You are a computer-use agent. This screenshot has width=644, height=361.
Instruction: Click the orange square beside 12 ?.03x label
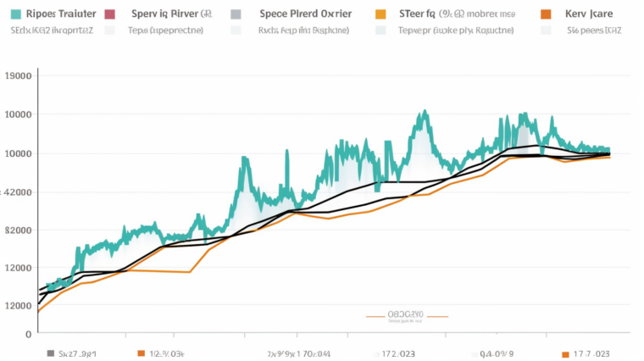[x=141, y=353]
